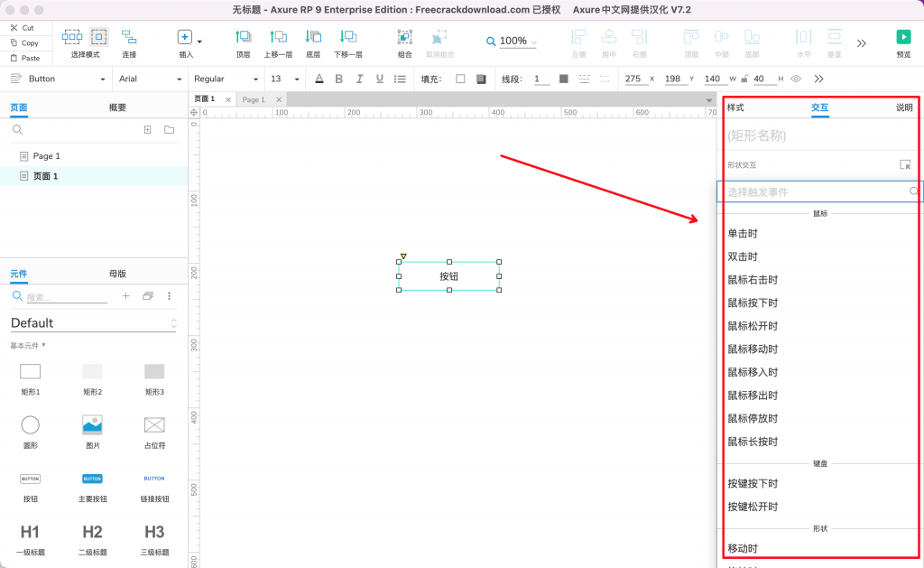Screen dimensions: 924x568
Task: Send widget to back with 底层
Action: (x=313, y=38)
